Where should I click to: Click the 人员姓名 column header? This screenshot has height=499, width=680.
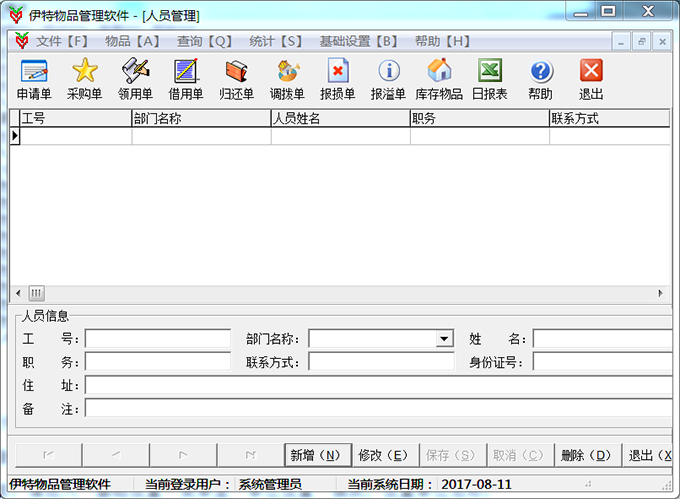[340, 118]
